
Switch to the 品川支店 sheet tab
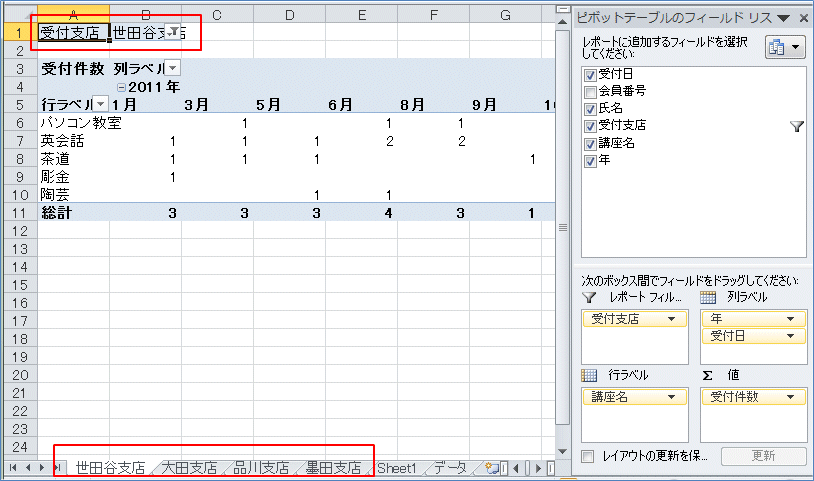(261, 468)
